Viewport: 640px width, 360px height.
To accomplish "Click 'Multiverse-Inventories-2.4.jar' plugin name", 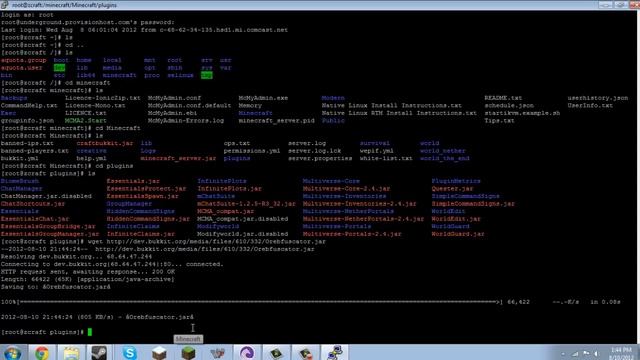I will pos(359,204).
